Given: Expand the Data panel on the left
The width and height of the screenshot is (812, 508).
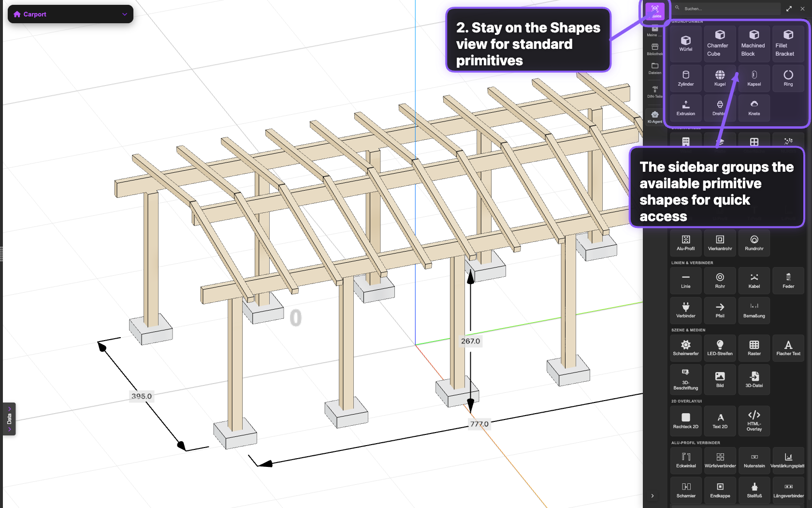Looking at the screenshot, I should tap(9, 419).
